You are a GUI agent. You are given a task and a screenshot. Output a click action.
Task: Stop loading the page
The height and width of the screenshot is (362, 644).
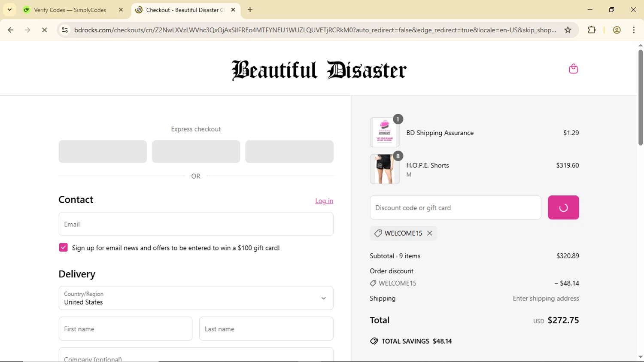coord(44,30)
